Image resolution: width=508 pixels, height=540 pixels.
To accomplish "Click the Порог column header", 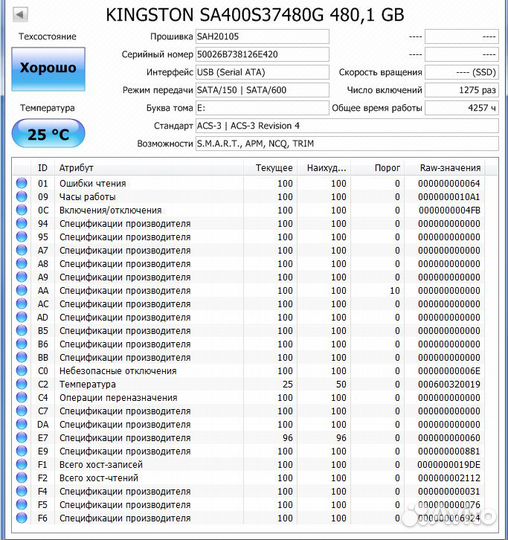I will point(377,168).
